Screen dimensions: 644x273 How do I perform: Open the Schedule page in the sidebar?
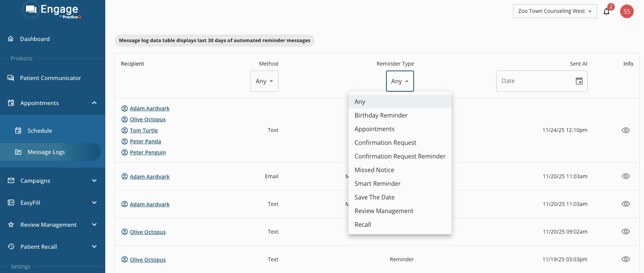40,130
